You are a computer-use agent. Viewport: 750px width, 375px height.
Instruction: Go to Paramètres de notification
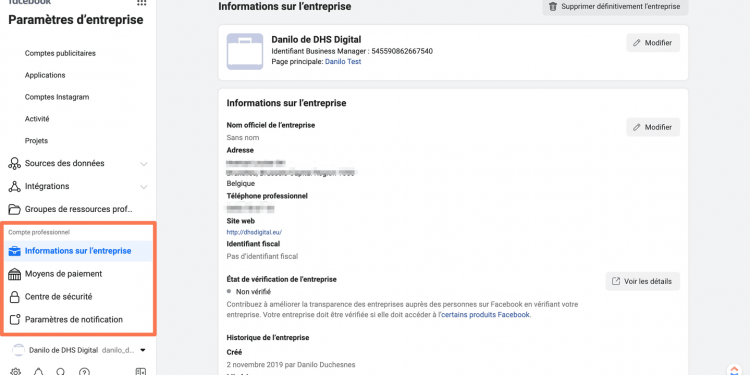(78, 320)
